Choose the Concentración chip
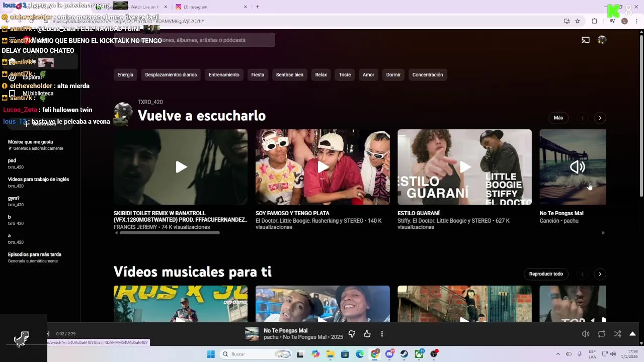Viewport: 644px width, 362px height. (x=428, y=75)
